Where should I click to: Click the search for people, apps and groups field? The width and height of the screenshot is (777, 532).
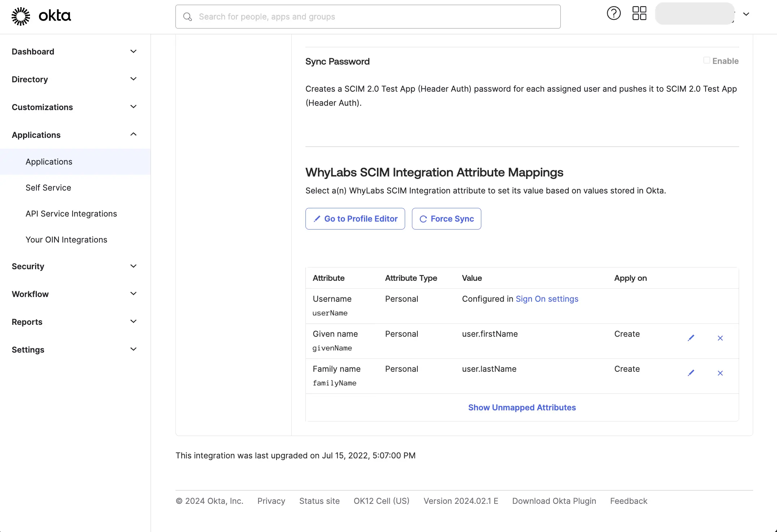point(368,17)
